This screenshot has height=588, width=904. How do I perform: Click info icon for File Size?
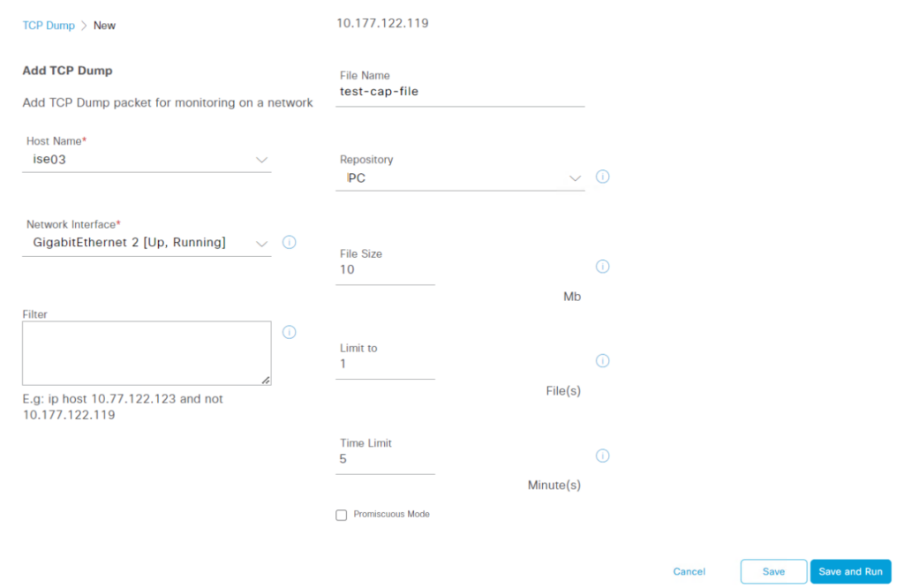coord(603,267)
